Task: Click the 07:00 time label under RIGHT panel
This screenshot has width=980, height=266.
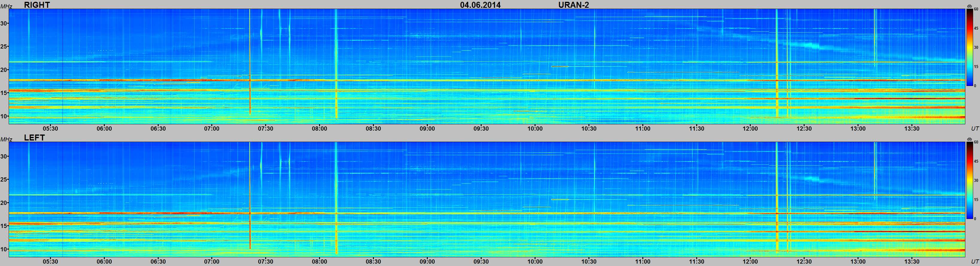Action: [x=212, y=129]
